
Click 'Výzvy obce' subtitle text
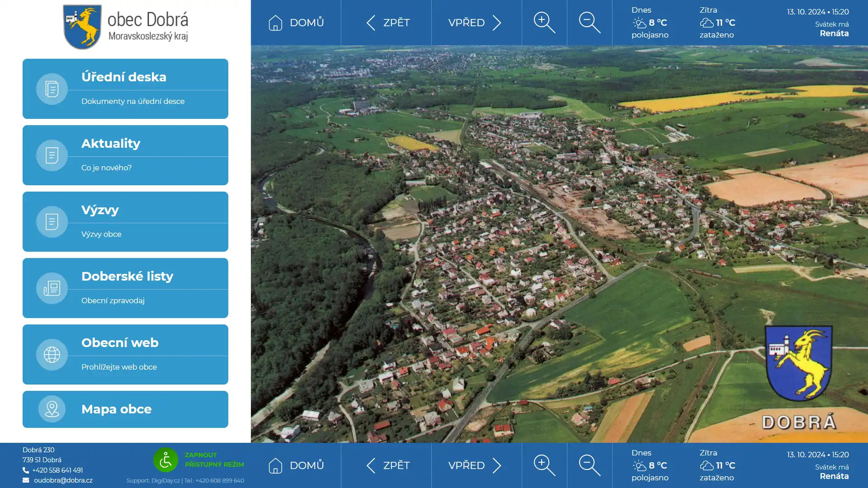pyautogui.click(x=101, y=234)
